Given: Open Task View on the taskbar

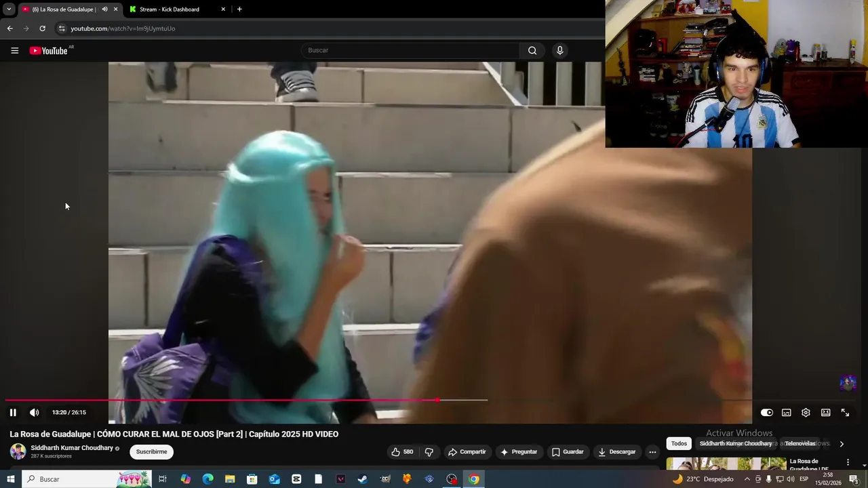Looking at the screenshot, I should pyautogui.click(x=163, y=479).
